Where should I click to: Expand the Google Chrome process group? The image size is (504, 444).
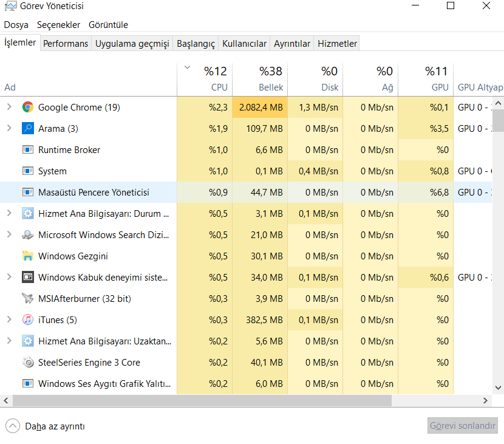point(9,108)
